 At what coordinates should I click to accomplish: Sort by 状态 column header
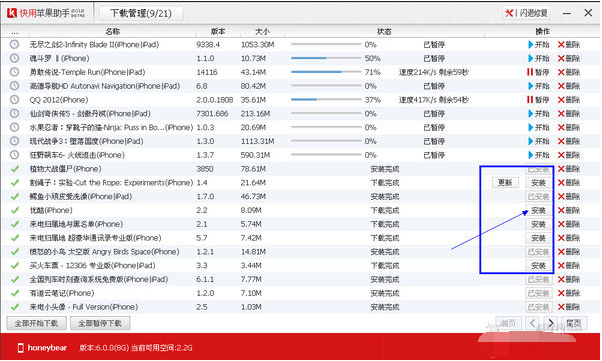point(384,31)
